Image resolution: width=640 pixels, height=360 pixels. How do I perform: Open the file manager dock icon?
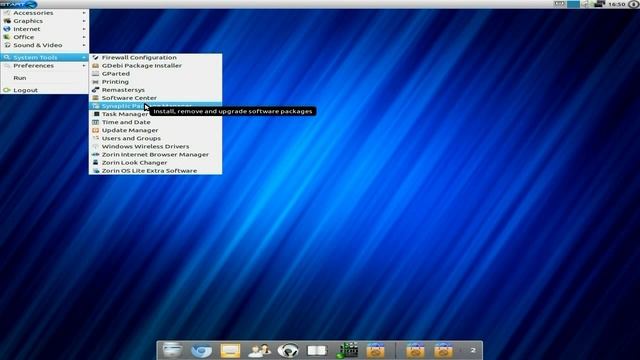point(172,350)
